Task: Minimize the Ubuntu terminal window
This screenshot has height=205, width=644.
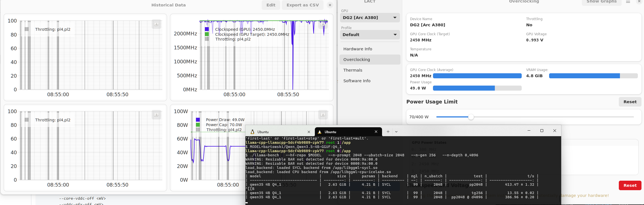Action: (x=529, y=131)
